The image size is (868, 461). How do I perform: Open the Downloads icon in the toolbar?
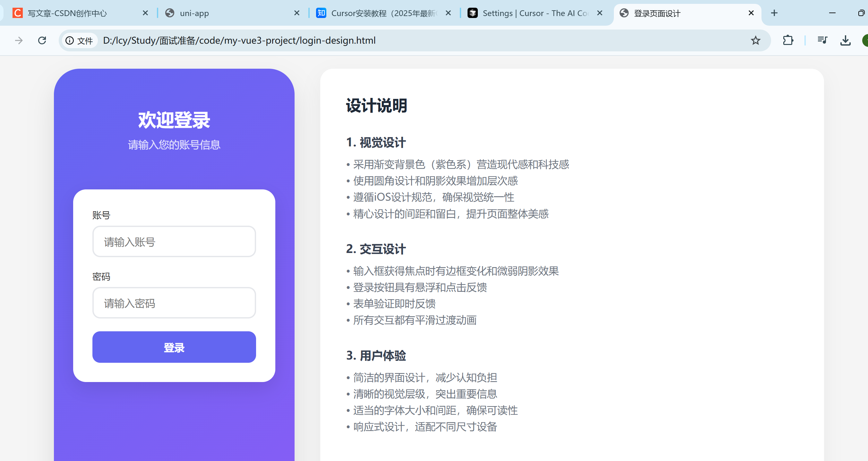[845, 40]
